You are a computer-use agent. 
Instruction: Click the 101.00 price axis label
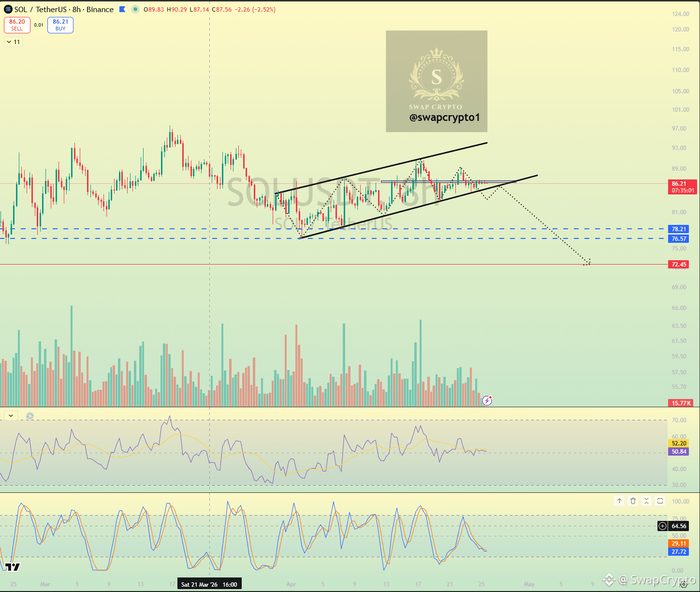coord(681,110)
